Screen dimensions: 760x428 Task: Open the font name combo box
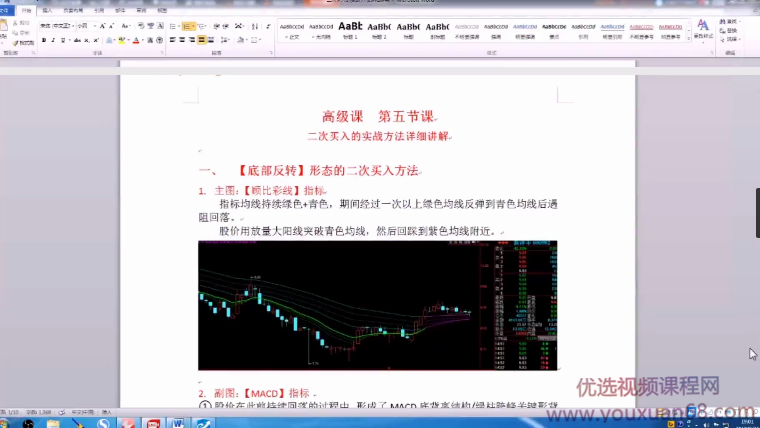coord(57,26)
